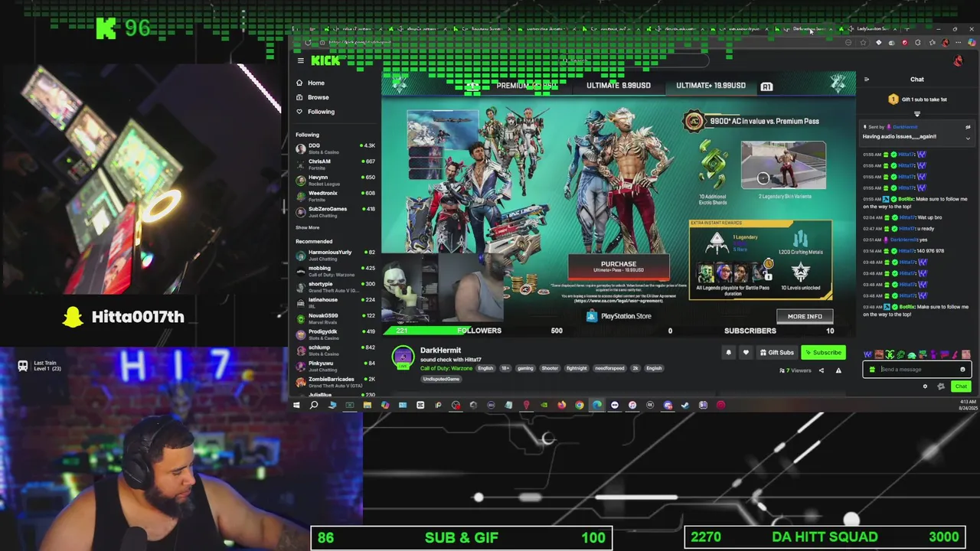
Task: Click the UndisputedGame tag
Action: pos(441,379)
